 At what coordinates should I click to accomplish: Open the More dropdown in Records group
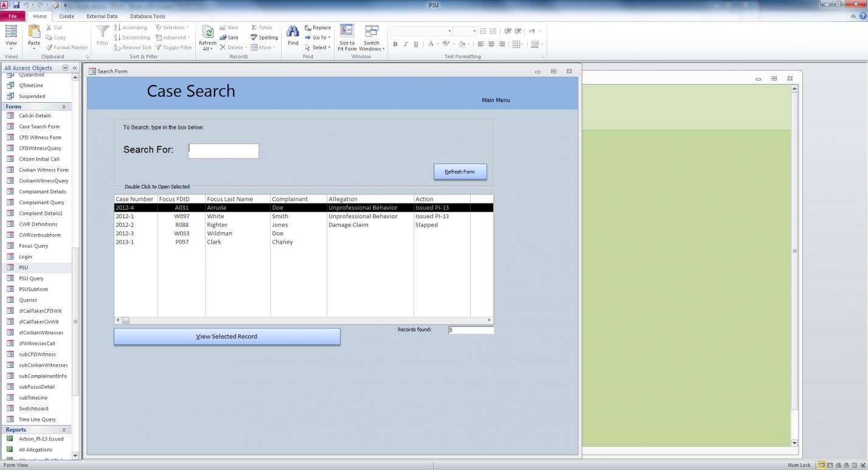tap(262, 47)
